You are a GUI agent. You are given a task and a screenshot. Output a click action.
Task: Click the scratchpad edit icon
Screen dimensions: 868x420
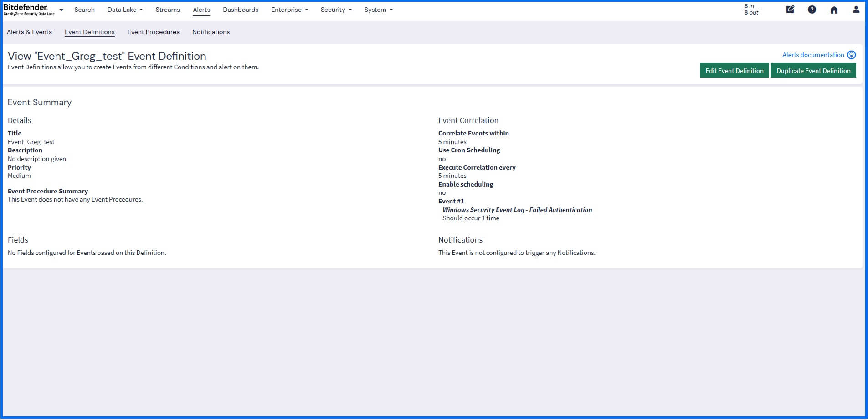tap(790, 10)
